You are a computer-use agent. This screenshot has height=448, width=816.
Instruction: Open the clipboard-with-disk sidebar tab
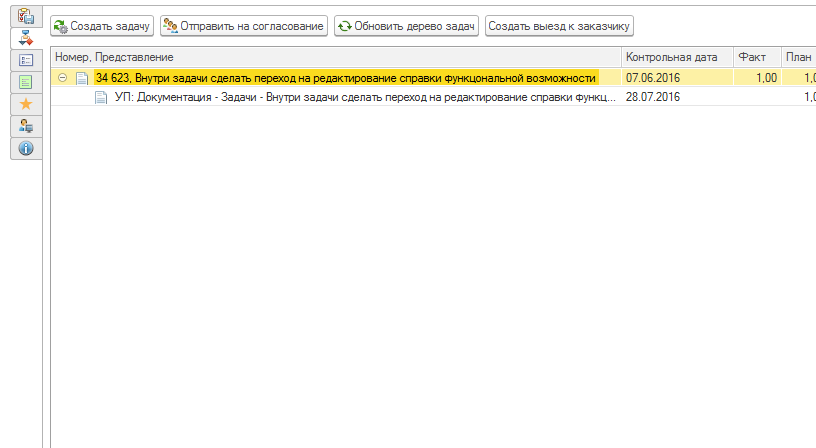point(27,17)
